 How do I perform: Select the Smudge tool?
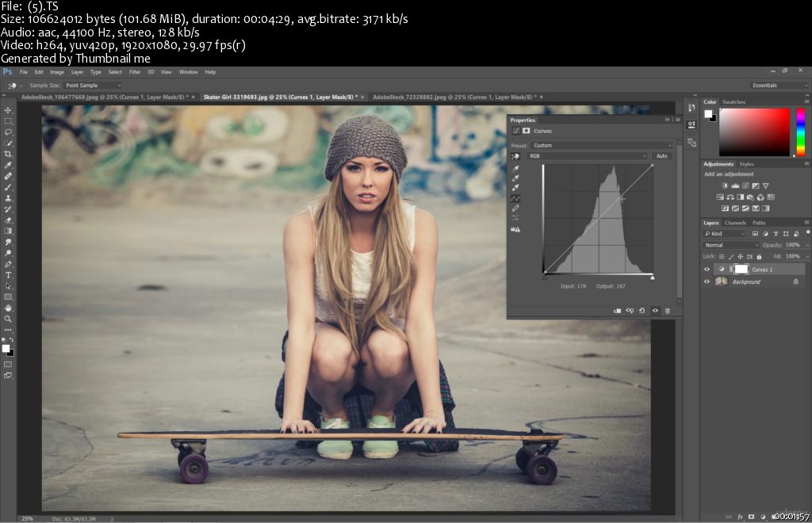[x=8, y=242]
